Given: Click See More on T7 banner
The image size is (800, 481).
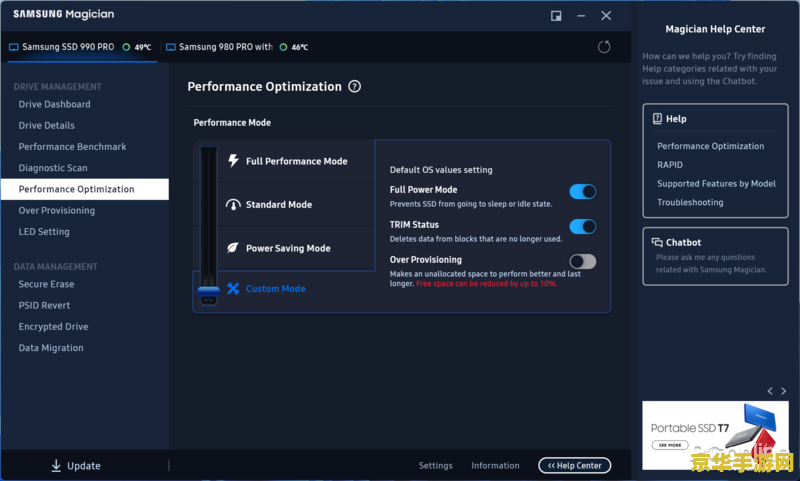Looking at the screenshot, I should pyautogui.click(x=669, y=445).
